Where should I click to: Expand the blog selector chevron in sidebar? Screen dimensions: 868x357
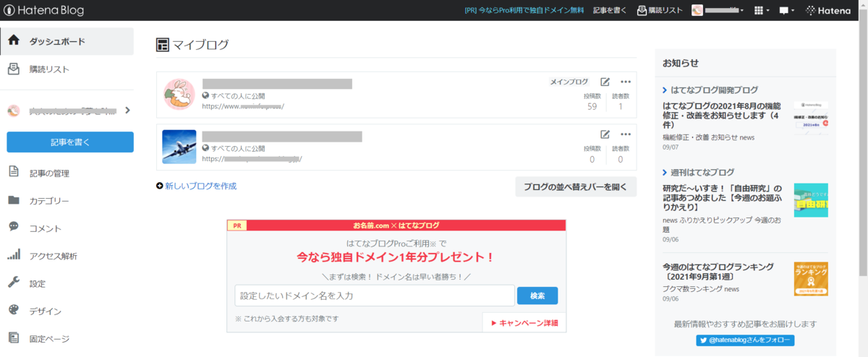[x=127, y=111]
